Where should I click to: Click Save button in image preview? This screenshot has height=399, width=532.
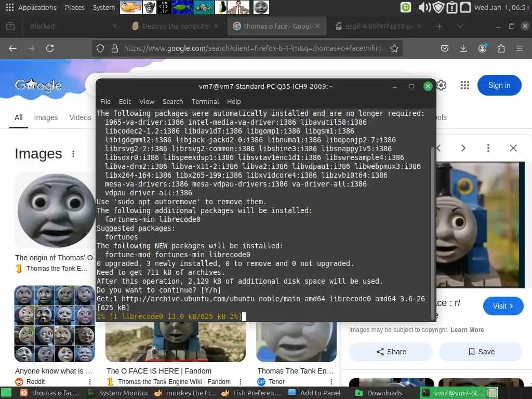click(481, 352)
